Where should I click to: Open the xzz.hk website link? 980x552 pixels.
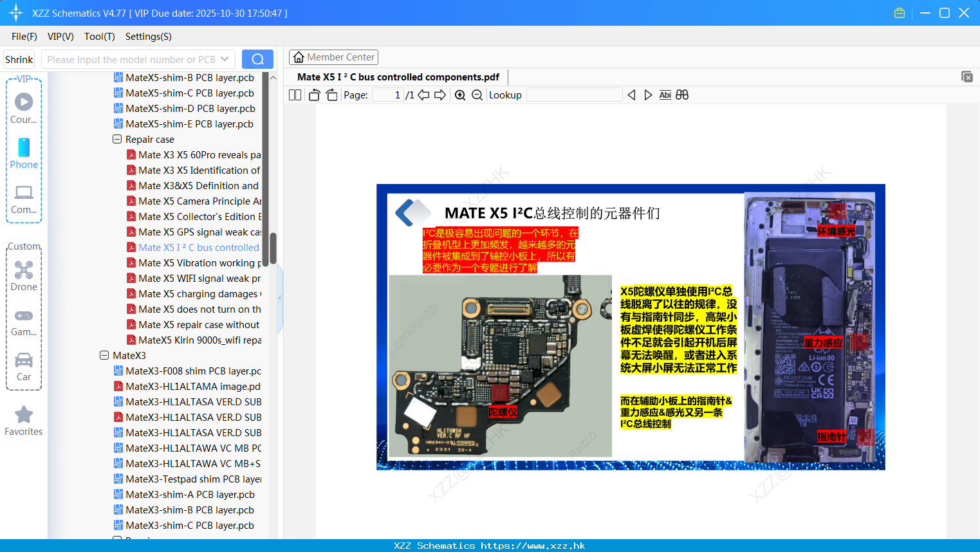(533, 546)
